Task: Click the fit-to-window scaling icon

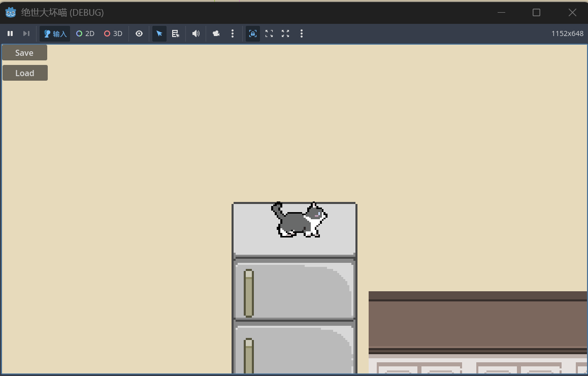Action: [x=269, y=33]
